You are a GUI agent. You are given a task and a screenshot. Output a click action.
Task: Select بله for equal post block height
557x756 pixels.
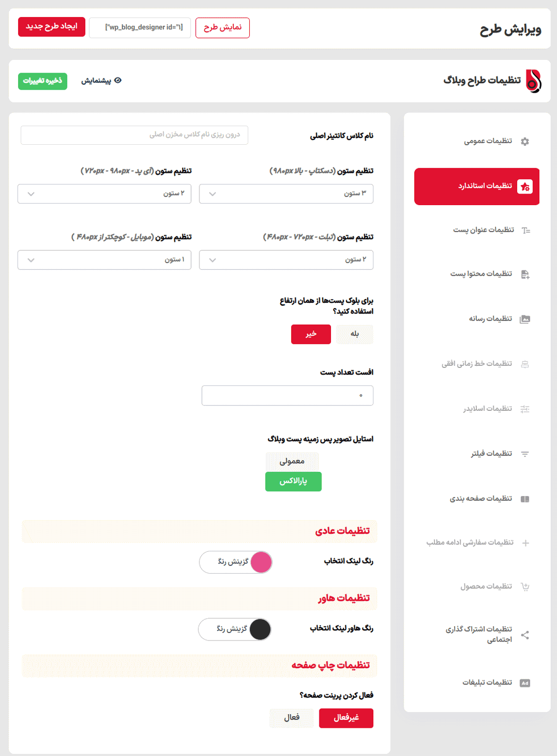[x=354, y=334]
